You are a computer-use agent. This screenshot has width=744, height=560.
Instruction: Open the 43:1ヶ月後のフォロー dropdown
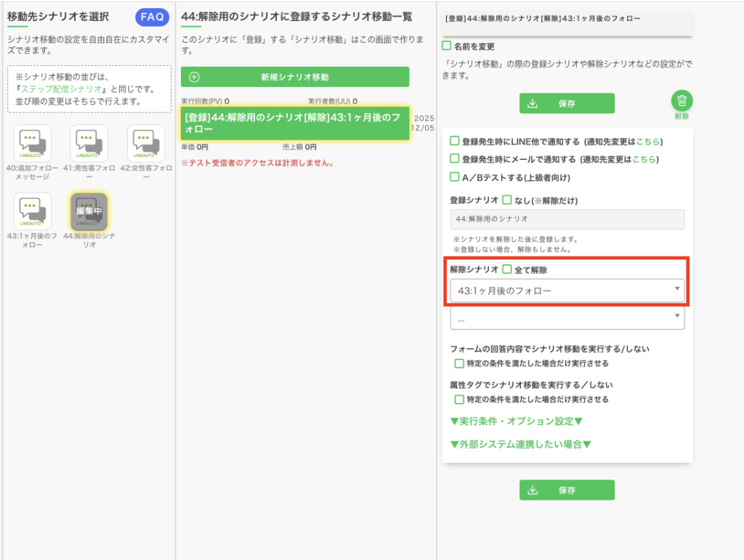coord(567,291)
